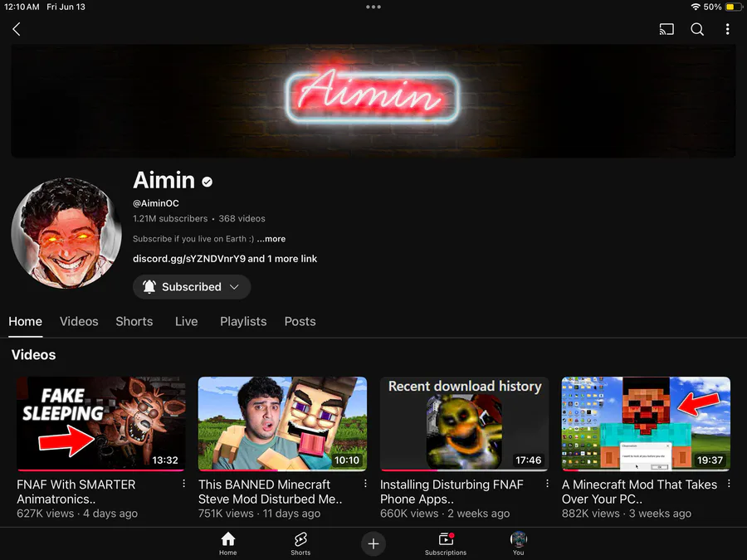The height and width of the screenshot is (560, 747).
Task: Open the top-right three-dot menu
Action: pos(727,29)
